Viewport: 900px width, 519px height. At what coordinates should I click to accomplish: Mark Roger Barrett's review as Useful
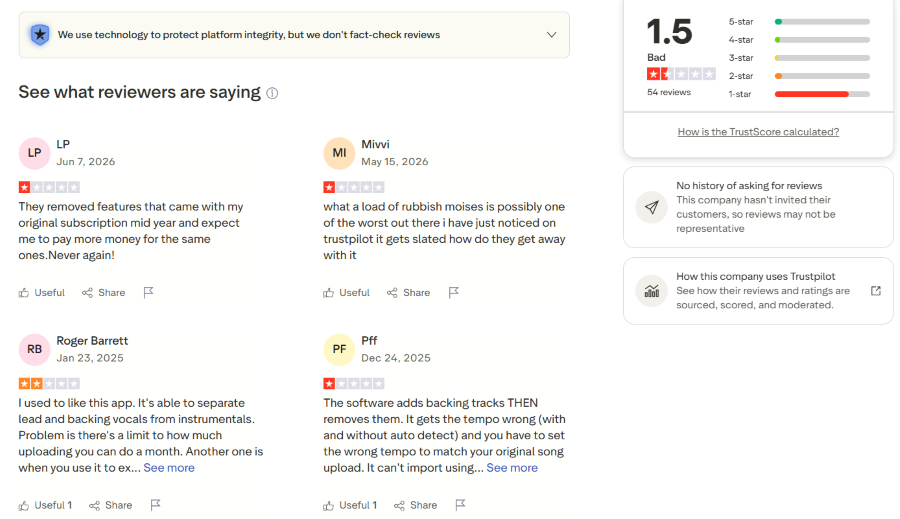pos(45,505)
